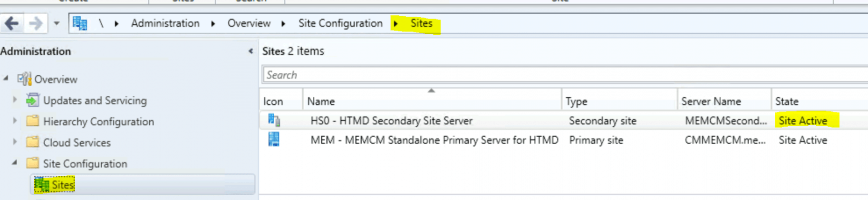
Task: Expand the Updates and Servicing node
Action: [x=15, y=100]
